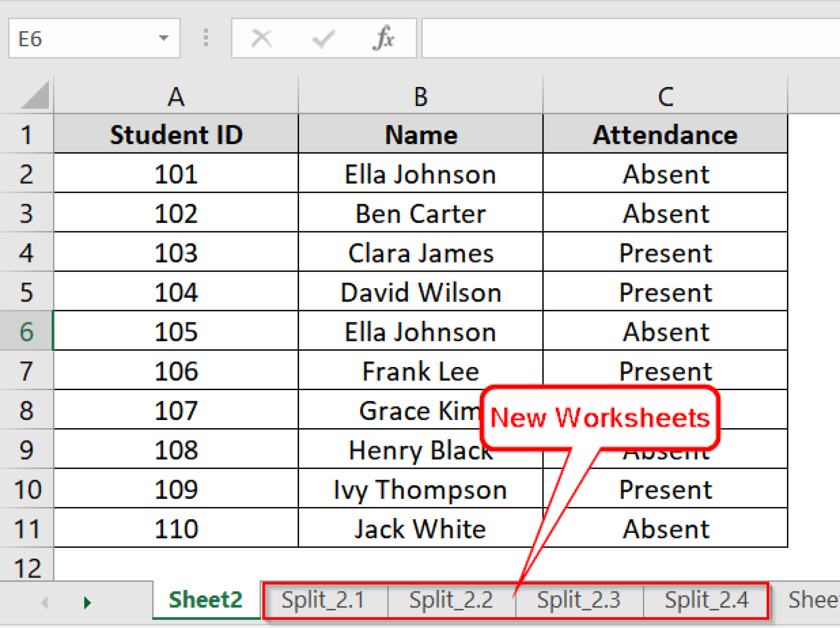Viewport: 840px width, 628px height.
Task: Click the Attendance header cell
Action: 665,135
